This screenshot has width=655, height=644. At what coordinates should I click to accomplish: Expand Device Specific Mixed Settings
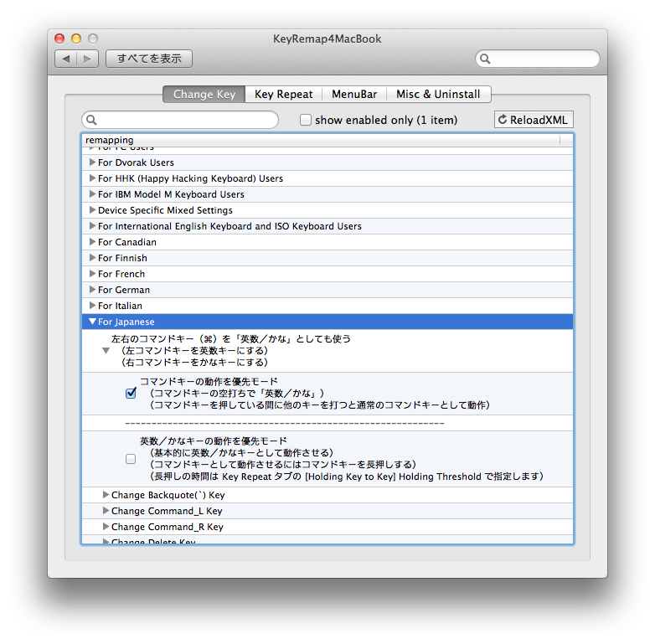point(93,209)
